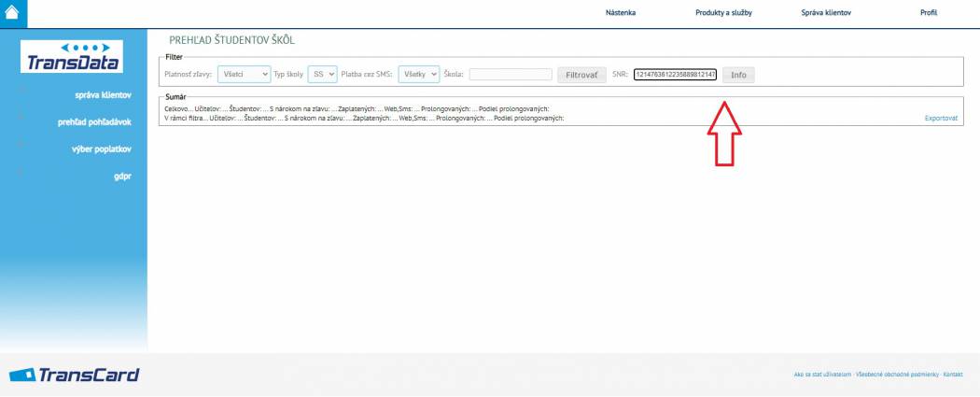Go to Správa klientov in top menu
This screenshot has width=980, height=397.
click(826, 13)
